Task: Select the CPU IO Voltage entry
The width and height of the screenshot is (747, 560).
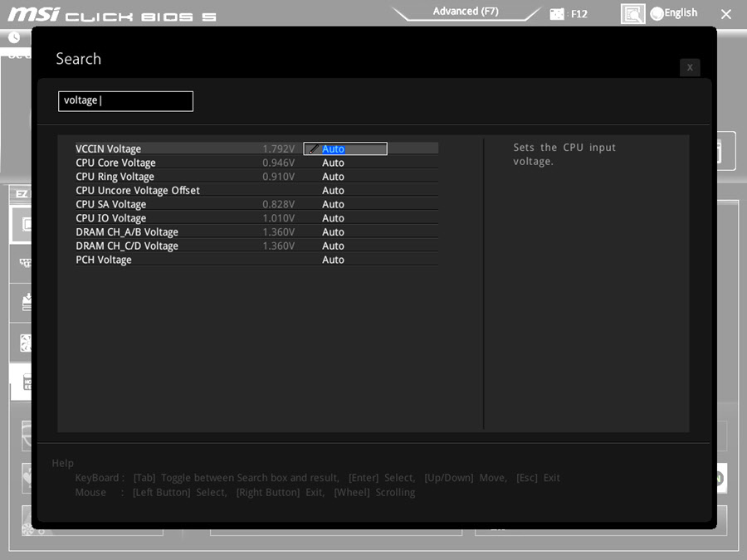Action: [x=110, y=218]
